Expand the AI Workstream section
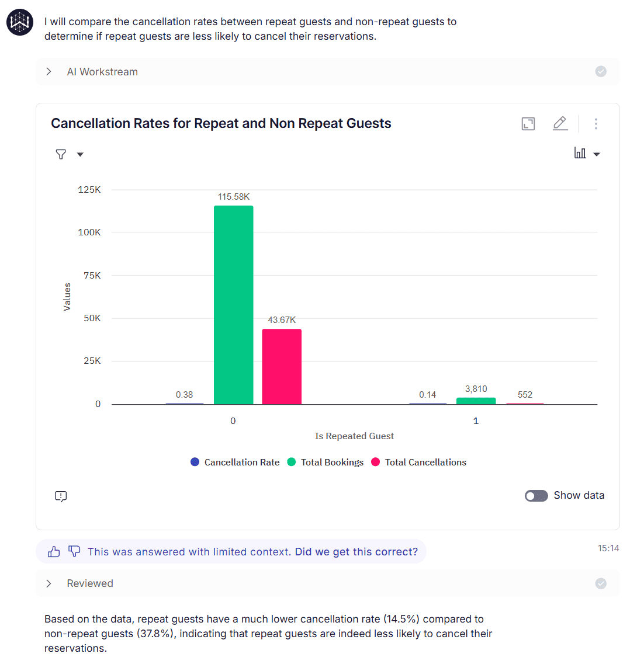The image size is (644, 664). pos(49,71)
